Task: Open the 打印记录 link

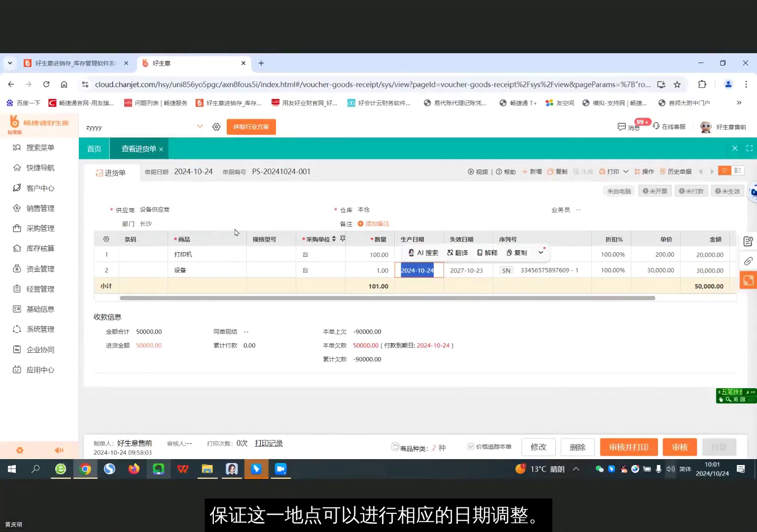Action: coord(269,443)
